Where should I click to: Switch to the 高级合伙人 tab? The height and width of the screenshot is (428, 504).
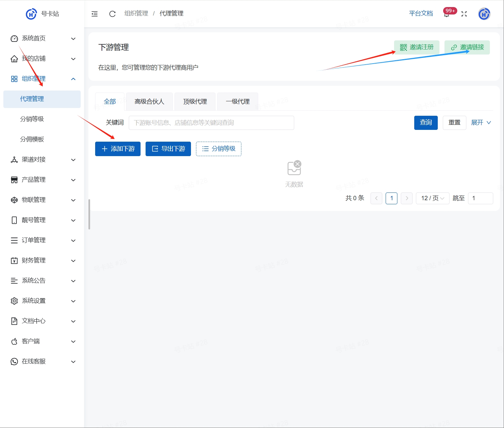point(149,102)
